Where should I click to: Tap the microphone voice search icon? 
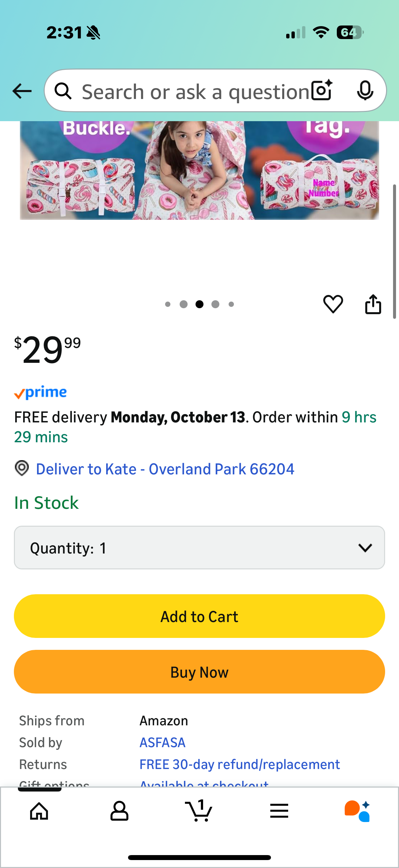[365, 91]
